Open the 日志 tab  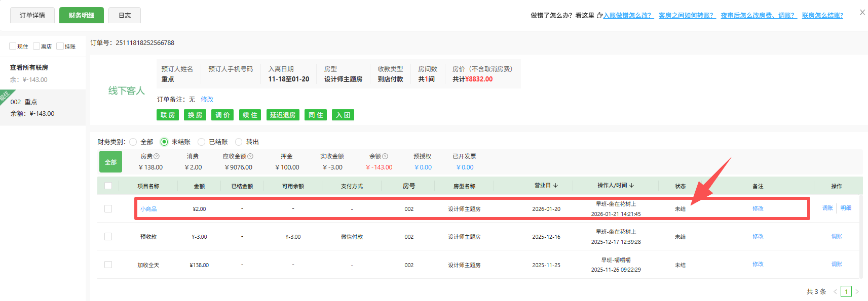[125, 15]
